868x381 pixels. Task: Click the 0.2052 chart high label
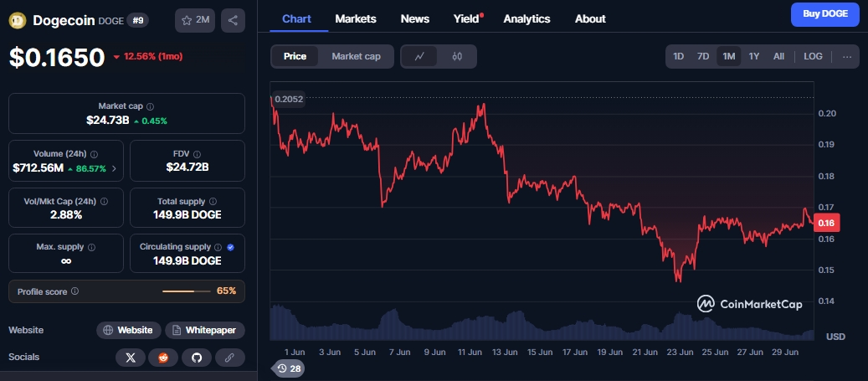[289, 99]
